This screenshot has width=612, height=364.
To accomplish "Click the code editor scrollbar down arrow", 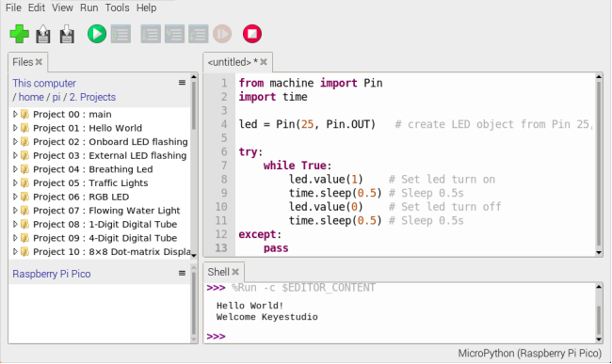I will [599, 252].
